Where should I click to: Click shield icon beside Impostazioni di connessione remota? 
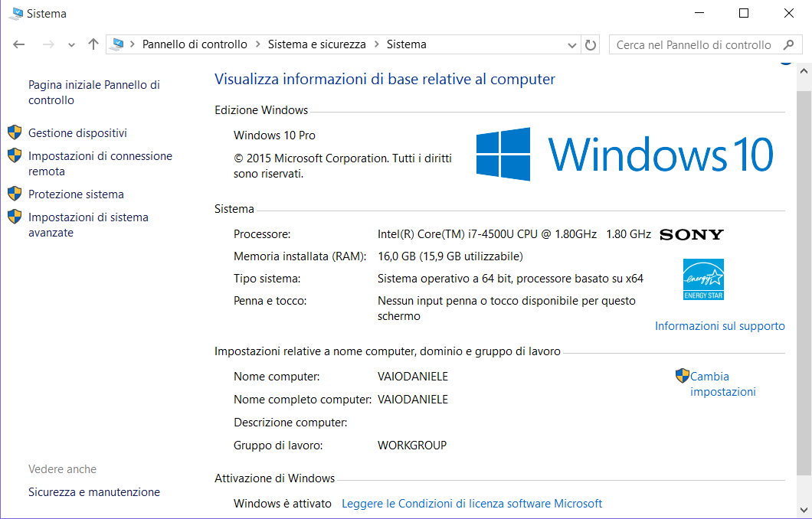coord(15,155)
